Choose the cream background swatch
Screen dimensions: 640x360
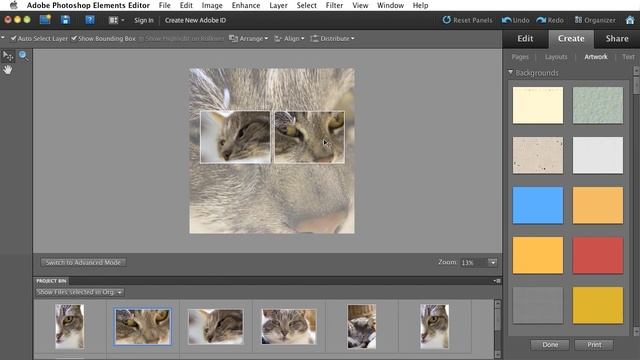538,105
